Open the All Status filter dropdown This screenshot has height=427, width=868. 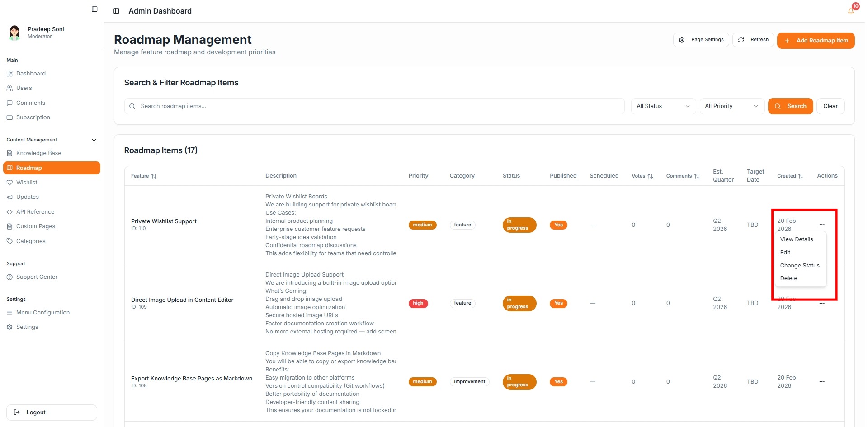[x=663, y=106]
